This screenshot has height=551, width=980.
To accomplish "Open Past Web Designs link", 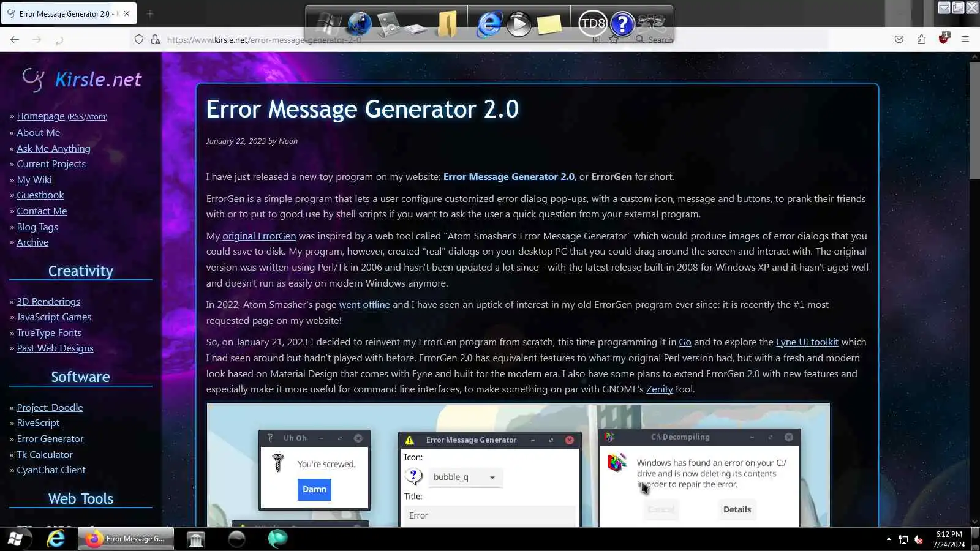I will [x=55, y=348].
